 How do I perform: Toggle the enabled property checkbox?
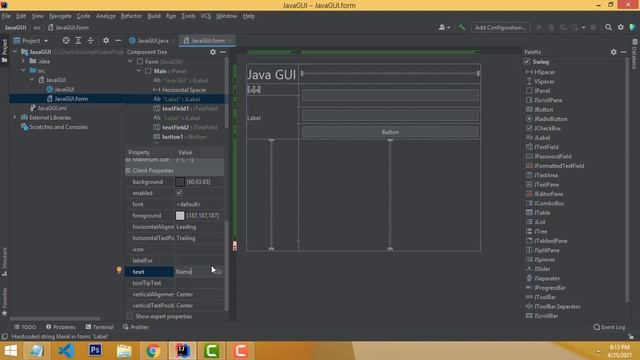pyautogui.click(x=179, y=193)
